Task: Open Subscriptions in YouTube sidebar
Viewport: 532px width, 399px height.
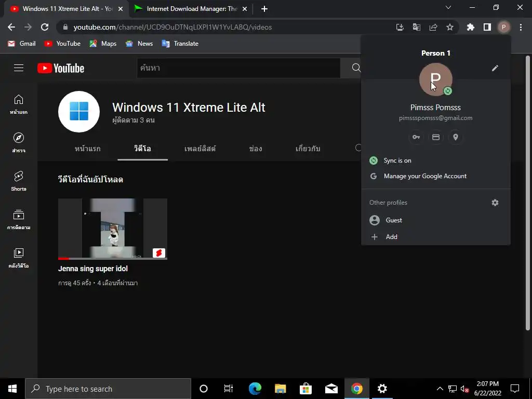Action: [19, 220]
